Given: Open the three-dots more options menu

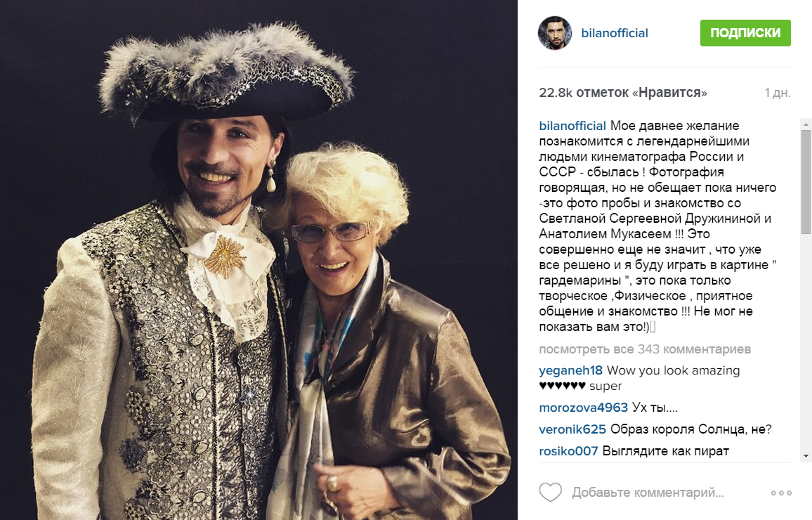Looking at the screenshot, I should tap(781, 493).
